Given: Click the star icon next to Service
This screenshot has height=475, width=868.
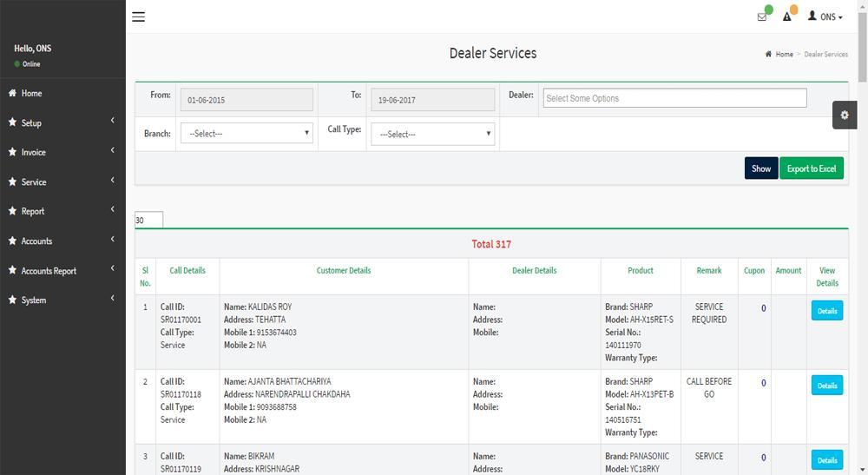Looking at the screenshot, I should pyautogui.click(x=12, y=181).
